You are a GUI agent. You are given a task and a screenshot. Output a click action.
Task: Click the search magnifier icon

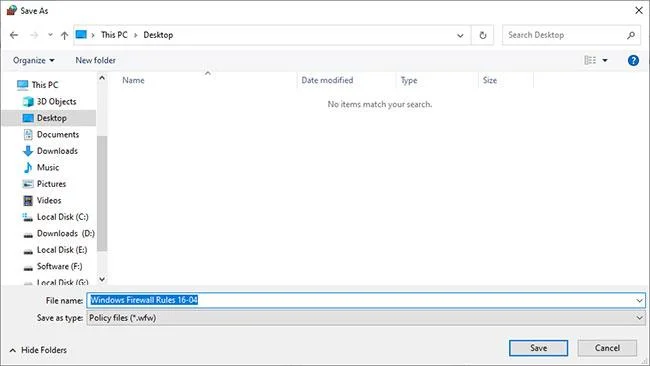631,35
